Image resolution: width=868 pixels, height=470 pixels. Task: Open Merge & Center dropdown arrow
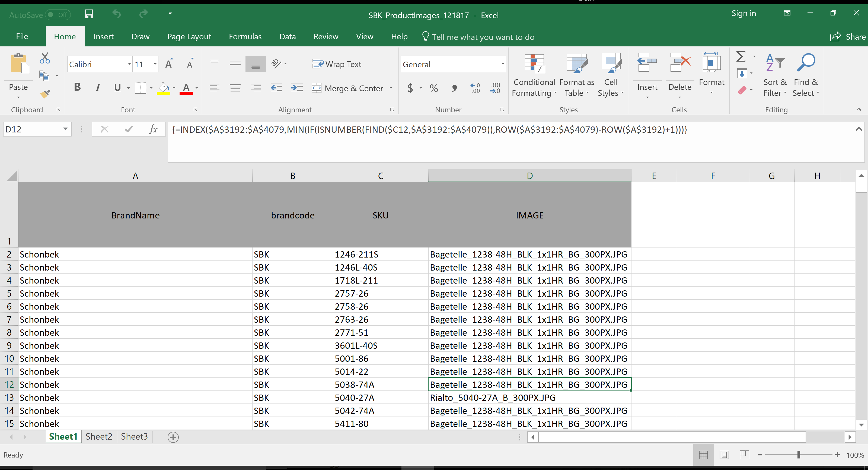[x=391, y=88]
